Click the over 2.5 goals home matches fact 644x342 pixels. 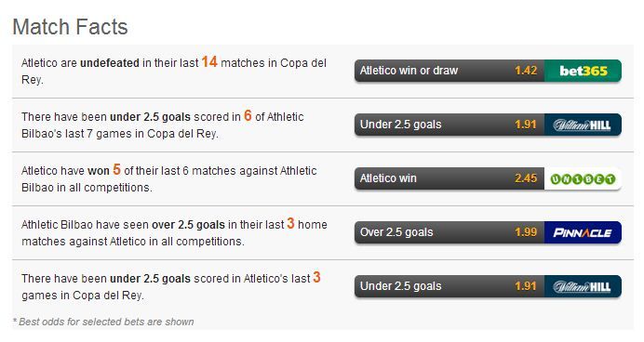pos(174,232)
